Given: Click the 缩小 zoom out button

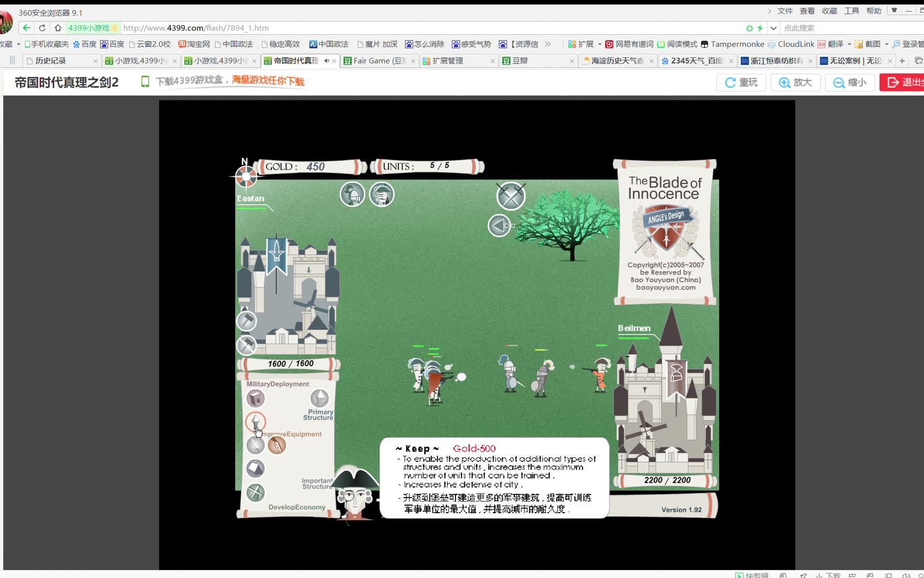Looking at the screenshot, I should click(850, 82).
